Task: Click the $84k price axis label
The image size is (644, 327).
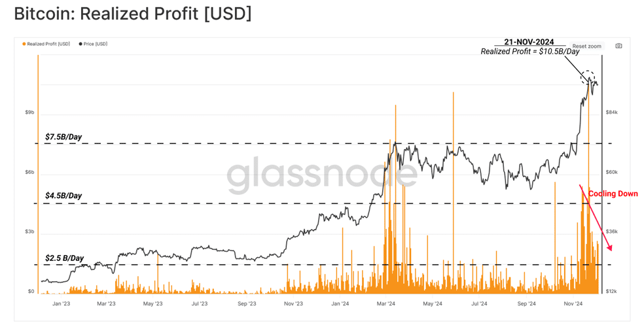Action: tap(611, 112)
